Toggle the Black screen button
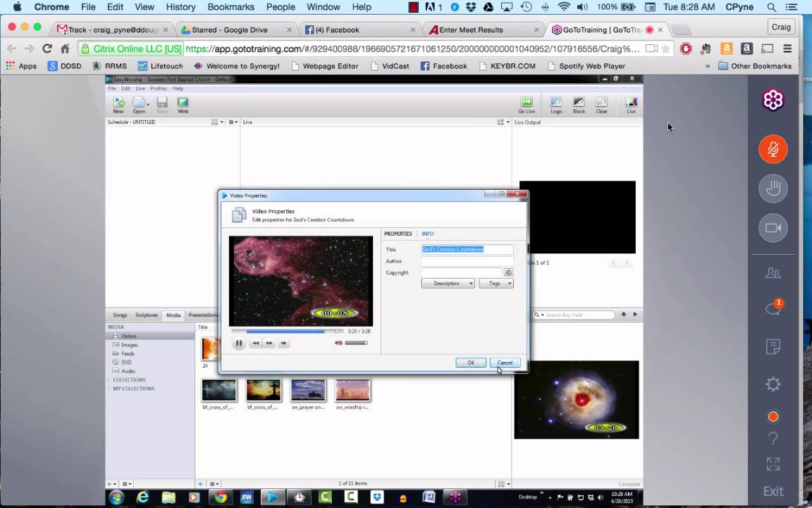812x508 pixels. coord(579,104)
